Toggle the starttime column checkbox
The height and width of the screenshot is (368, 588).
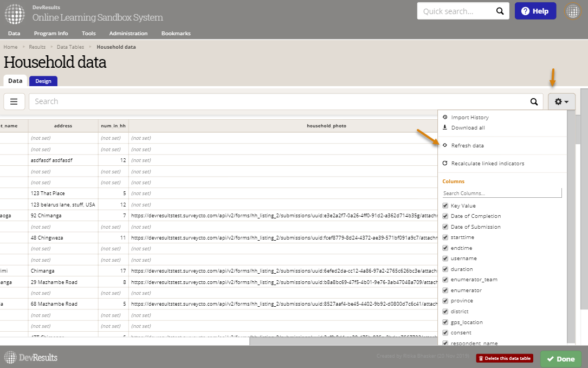[x=445, y=237]
